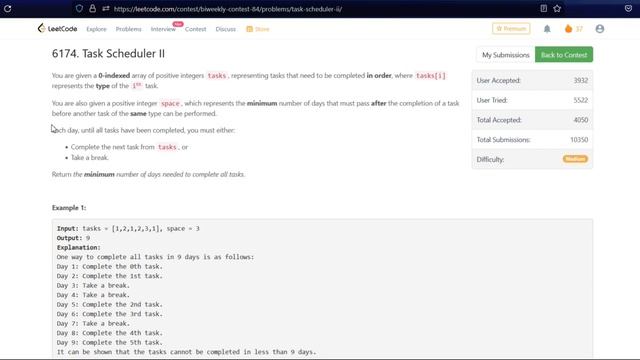Toggle reader view icon in address bar
640x360 pixels.
tap(544, 9)
